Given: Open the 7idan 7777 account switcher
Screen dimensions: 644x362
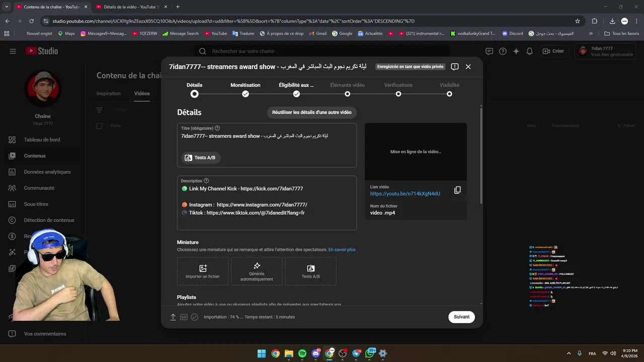Looking at the screenshot, I should (604, 51).
